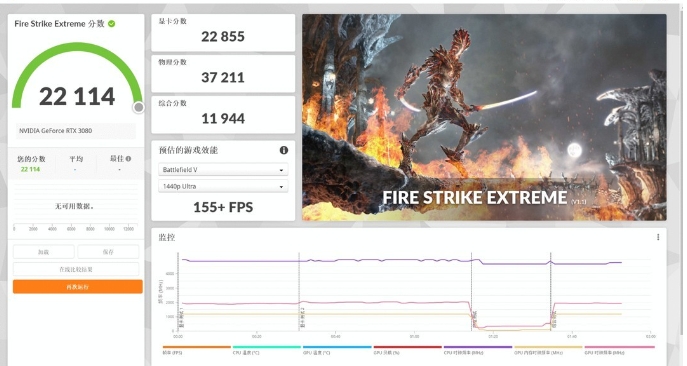The image size is (687, 366).
Task: Click the info icon next to 最佳
Action: coord(128,159)
